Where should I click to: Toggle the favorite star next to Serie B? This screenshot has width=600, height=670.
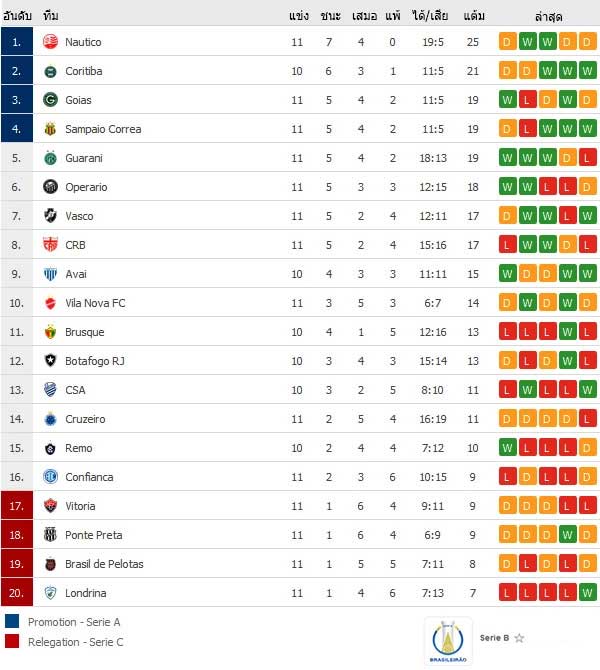coord(519,638)
